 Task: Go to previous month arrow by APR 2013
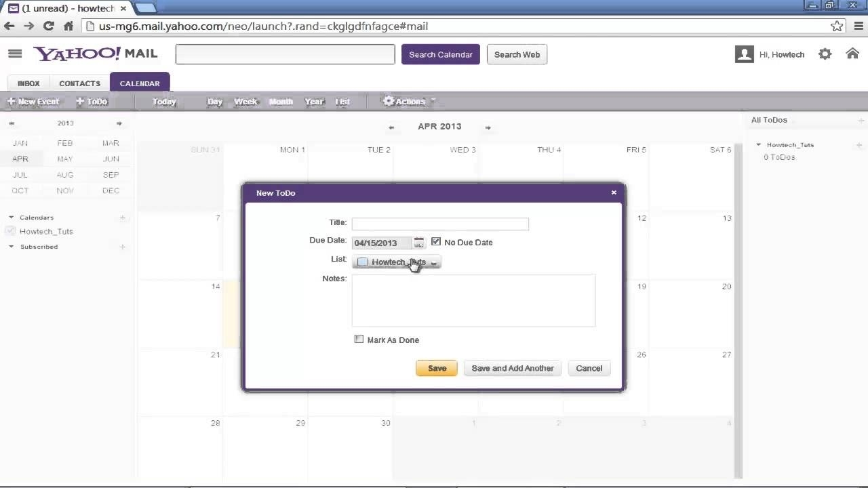point(391,127)
